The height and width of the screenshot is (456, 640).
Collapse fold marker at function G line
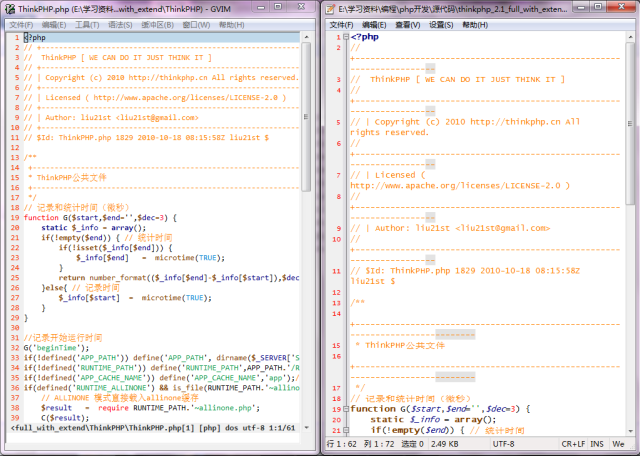(x=344, y=408)
